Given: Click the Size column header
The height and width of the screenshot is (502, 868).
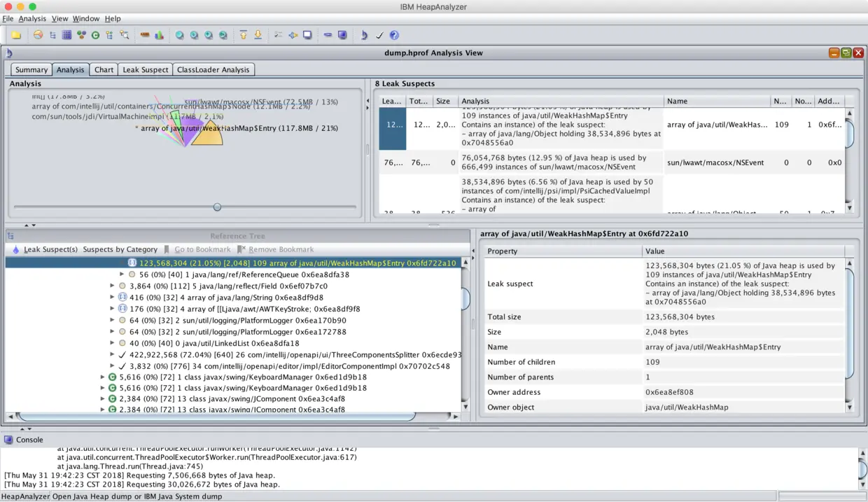Looking at the screenshot, I should 445,101.
